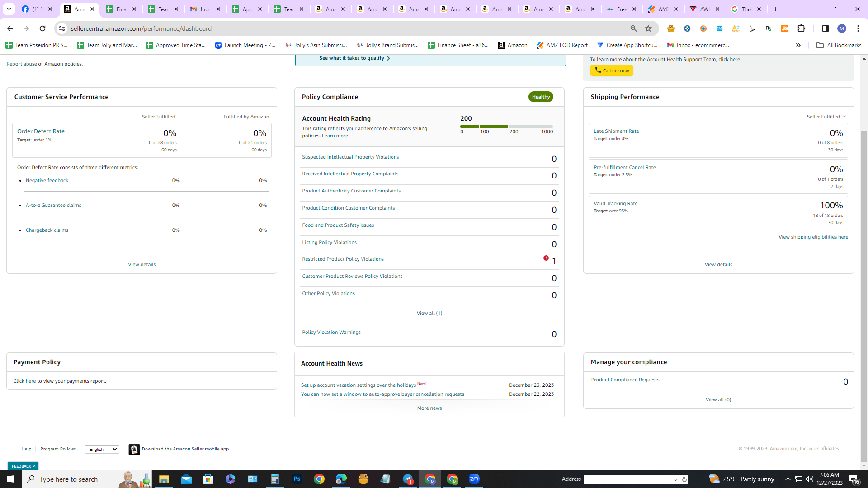Click View shipping eligibilities here

click(813, 237)
